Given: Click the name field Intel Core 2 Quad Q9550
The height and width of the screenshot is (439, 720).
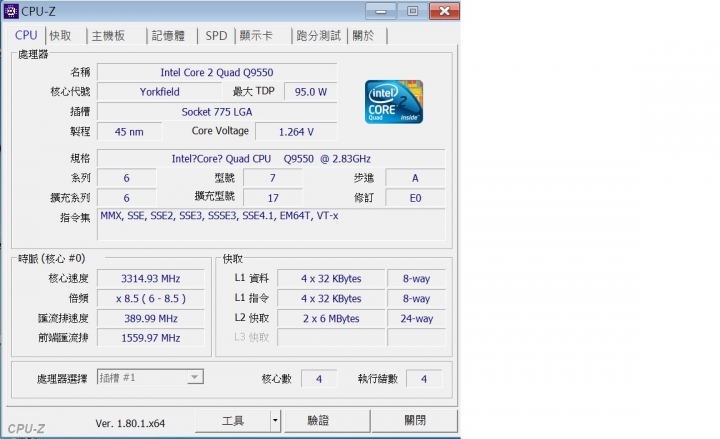Looking at the screenshot, I should (217, 73).
